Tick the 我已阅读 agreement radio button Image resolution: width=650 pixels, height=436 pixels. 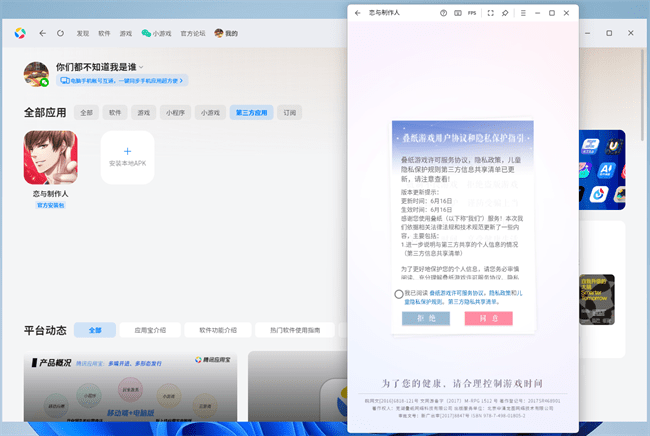click(399, 294)
